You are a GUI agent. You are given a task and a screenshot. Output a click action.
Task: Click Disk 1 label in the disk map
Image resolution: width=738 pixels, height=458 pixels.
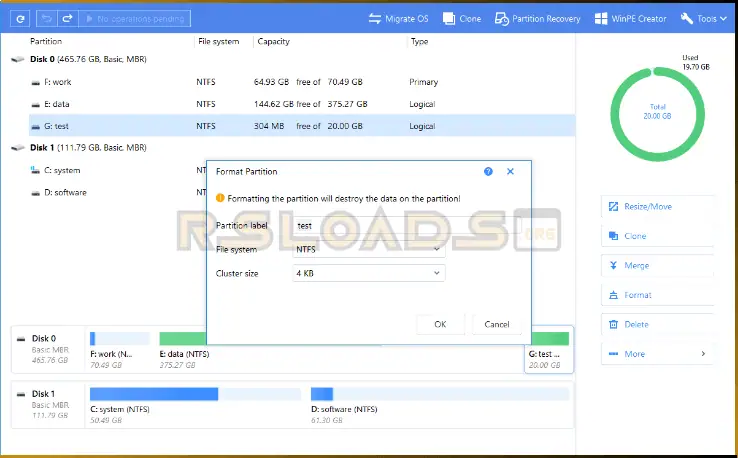click(x=43, y=394)
